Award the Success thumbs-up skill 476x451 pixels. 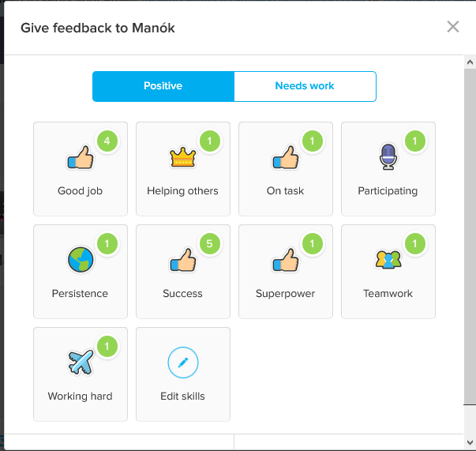[183, 272]
